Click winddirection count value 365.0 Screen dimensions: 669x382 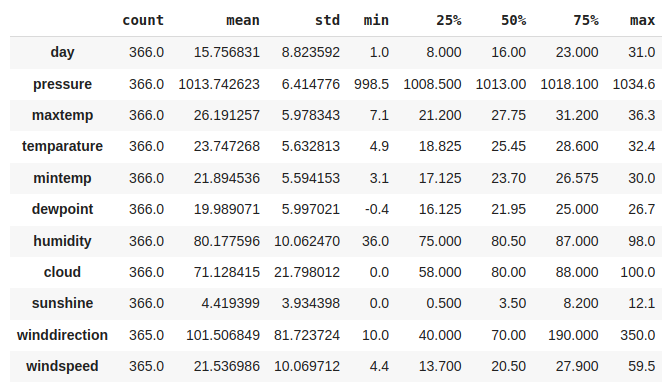click(146, 335)
